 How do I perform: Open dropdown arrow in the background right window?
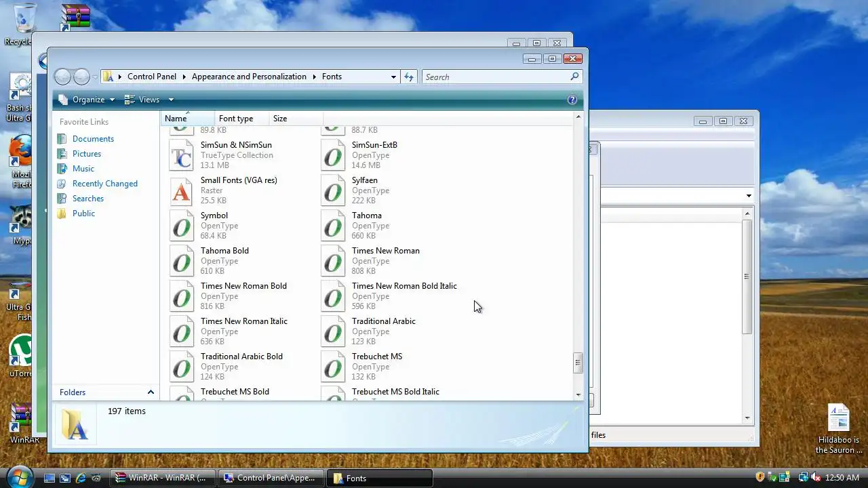pos(749,196)
